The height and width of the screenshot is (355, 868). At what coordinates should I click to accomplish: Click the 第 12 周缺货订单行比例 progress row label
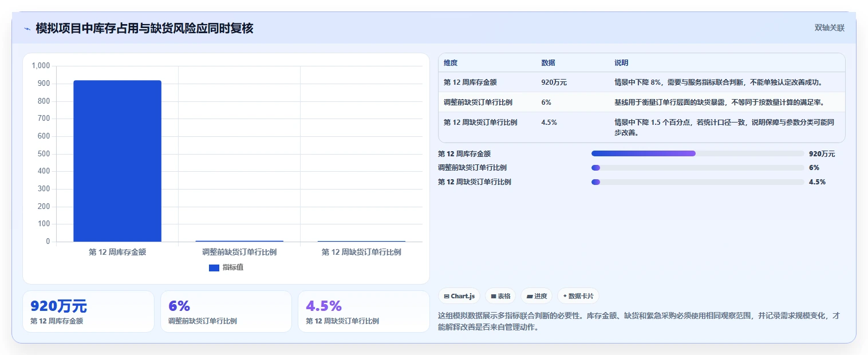[475, 182]
